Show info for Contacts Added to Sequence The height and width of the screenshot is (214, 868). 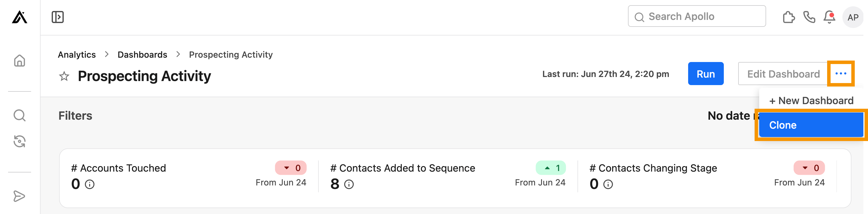349,184
